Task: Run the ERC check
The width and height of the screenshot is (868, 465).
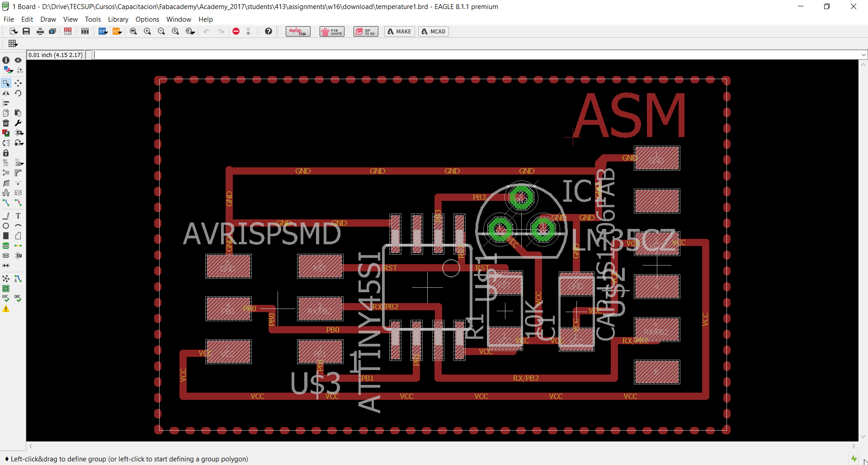Action: (x=6, y=299)
